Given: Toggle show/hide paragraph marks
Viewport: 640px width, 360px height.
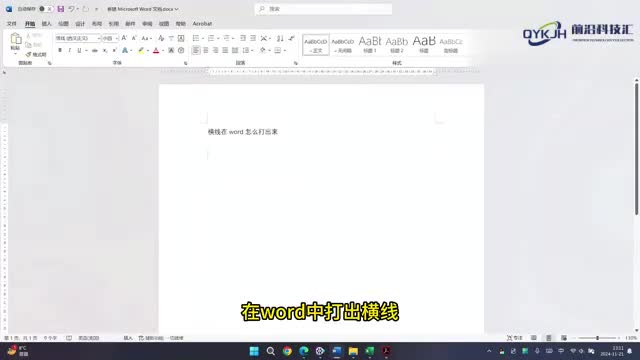Looking at the screenshot, I should click(291, 38).
